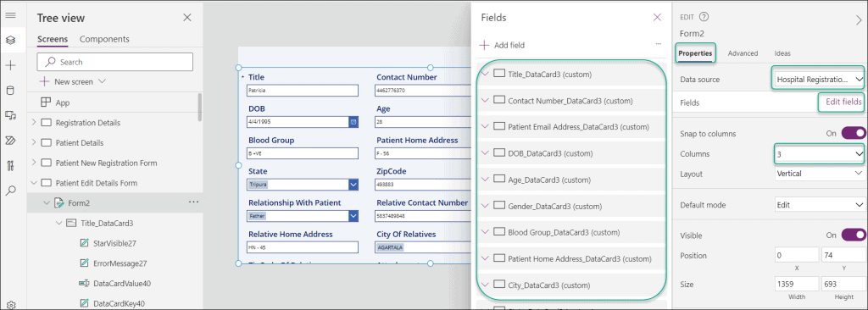Expand Title_DataCard3 in Fields panel
Viewport: 868px width, 310px height.
click(486, 74)
